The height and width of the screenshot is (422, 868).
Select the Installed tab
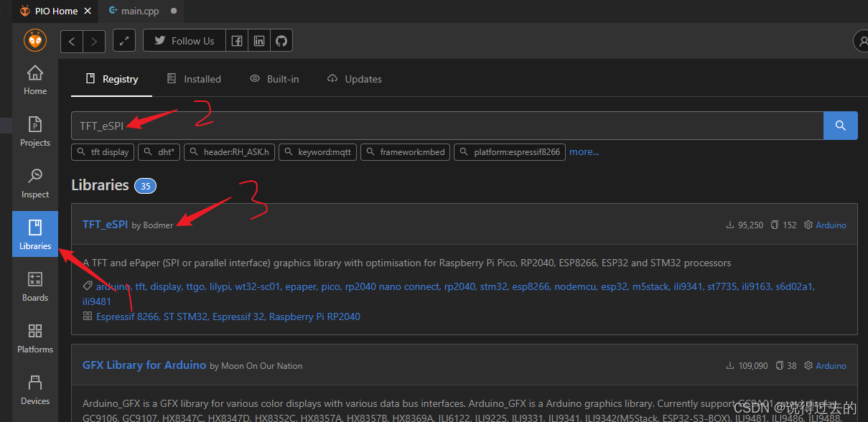(194, 79)
